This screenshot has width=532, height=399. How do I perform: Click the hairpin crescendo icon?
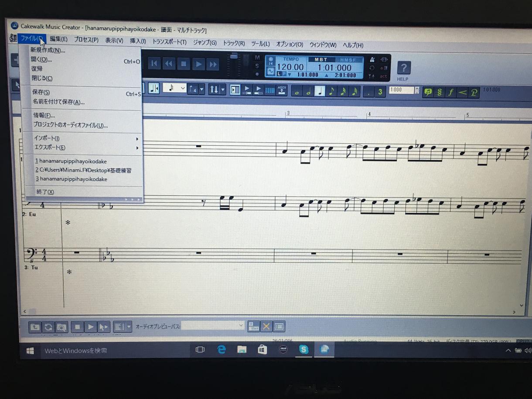(x=462, y=91)
